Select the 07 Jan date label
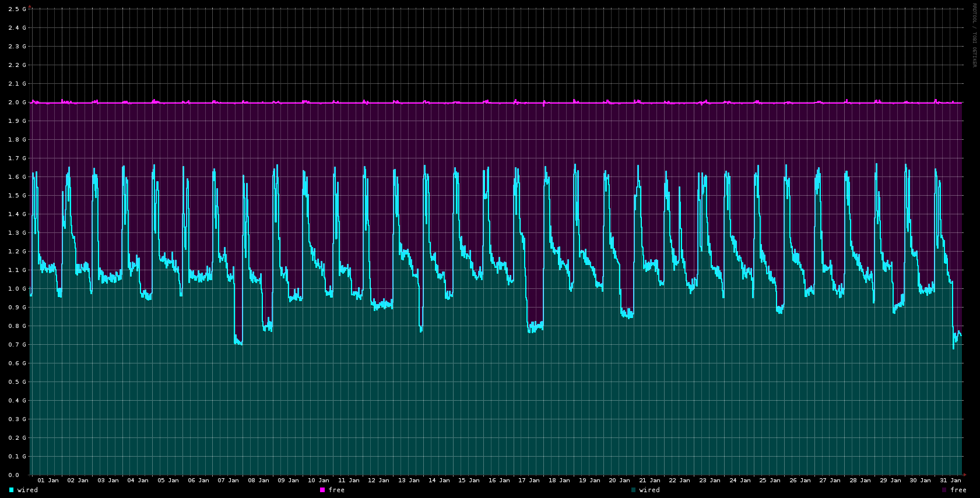 click(229, 481)
